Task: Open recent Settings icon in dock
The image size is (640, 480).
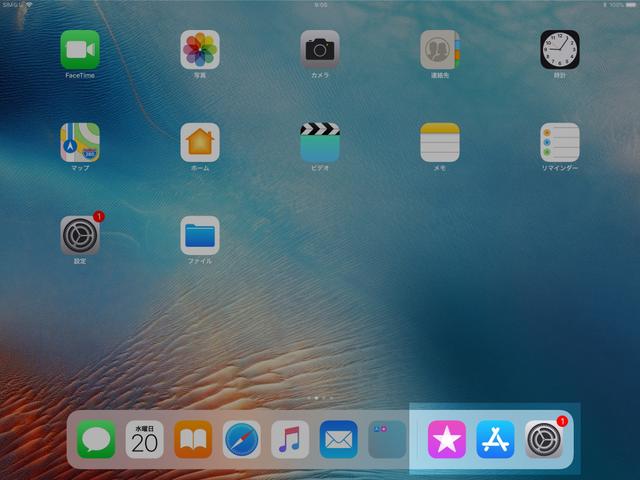Action: point(544,440)
